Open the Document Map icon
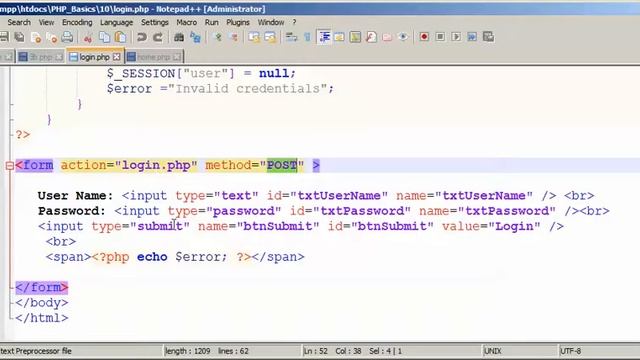Image resolution: width=640 pixels, height=360 pixels. (x=355, y=37)
